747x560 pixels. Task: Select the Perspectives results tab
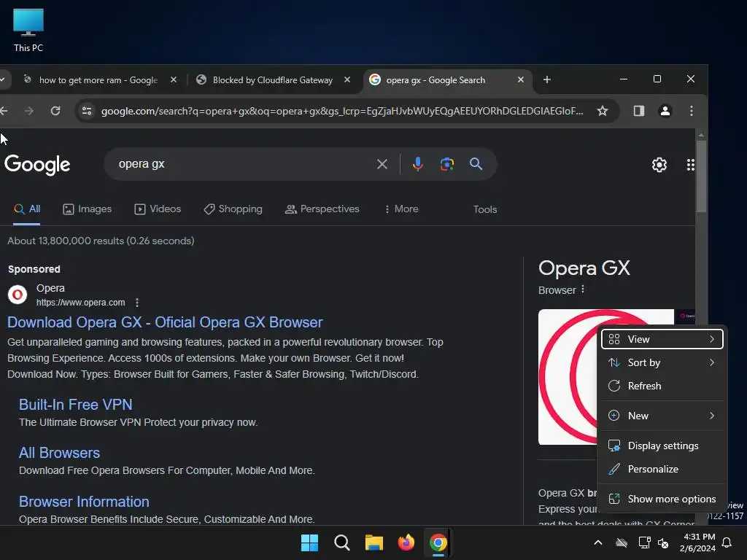click(322, 209)
